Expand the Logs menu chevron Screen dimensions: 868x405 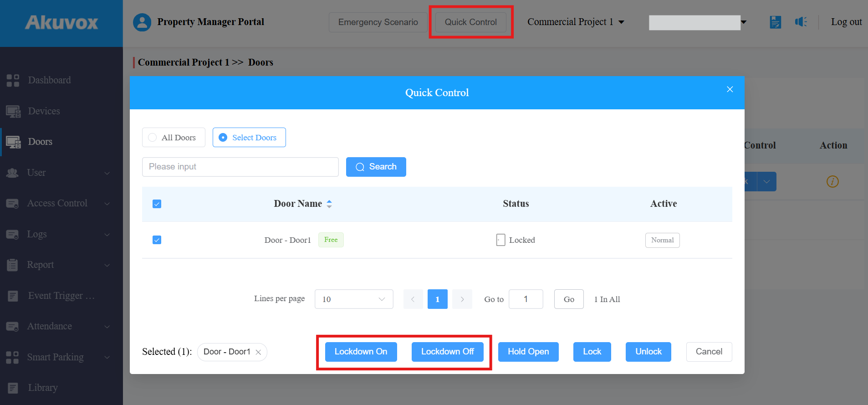point(107,235)
